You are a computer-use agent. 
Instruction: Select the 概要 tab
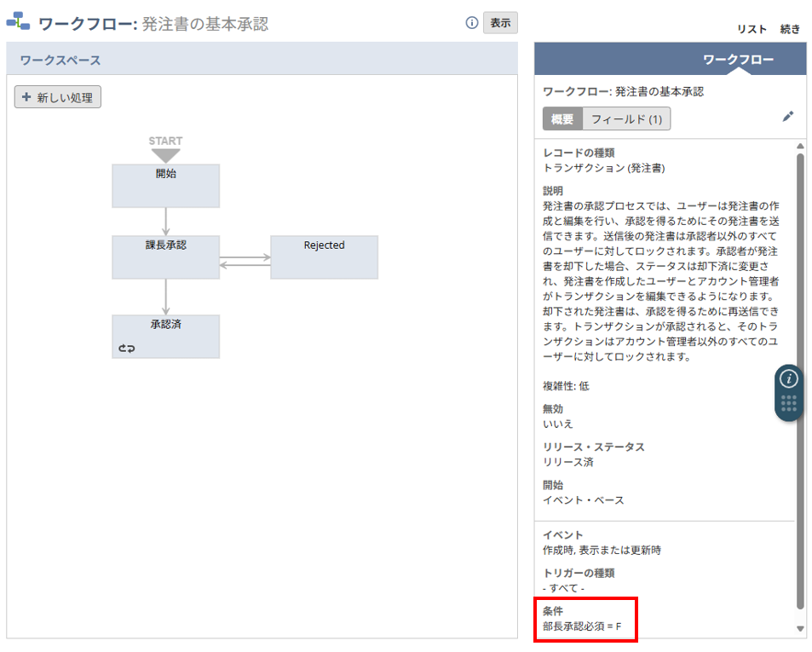pyautogui.click(x=561, y=119)
